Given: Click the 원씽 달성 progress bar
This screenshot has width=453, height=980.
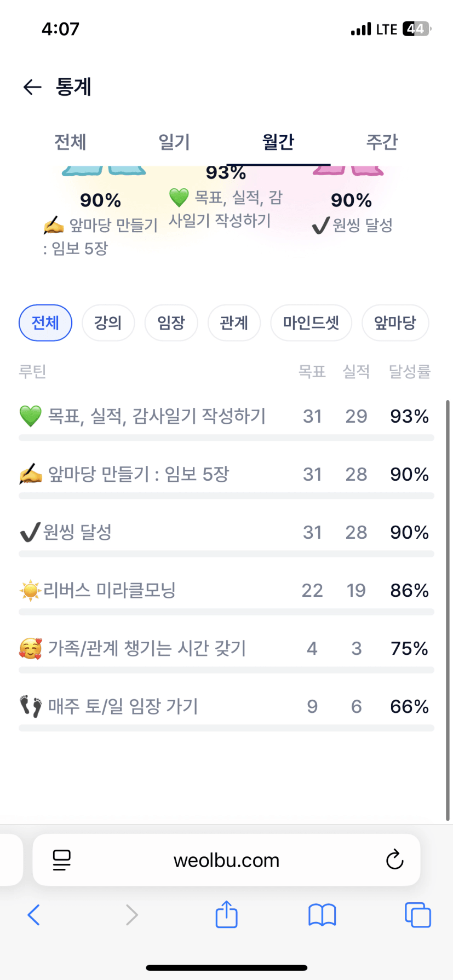Looking at the screenshot, I should click(x=226, y=554).
